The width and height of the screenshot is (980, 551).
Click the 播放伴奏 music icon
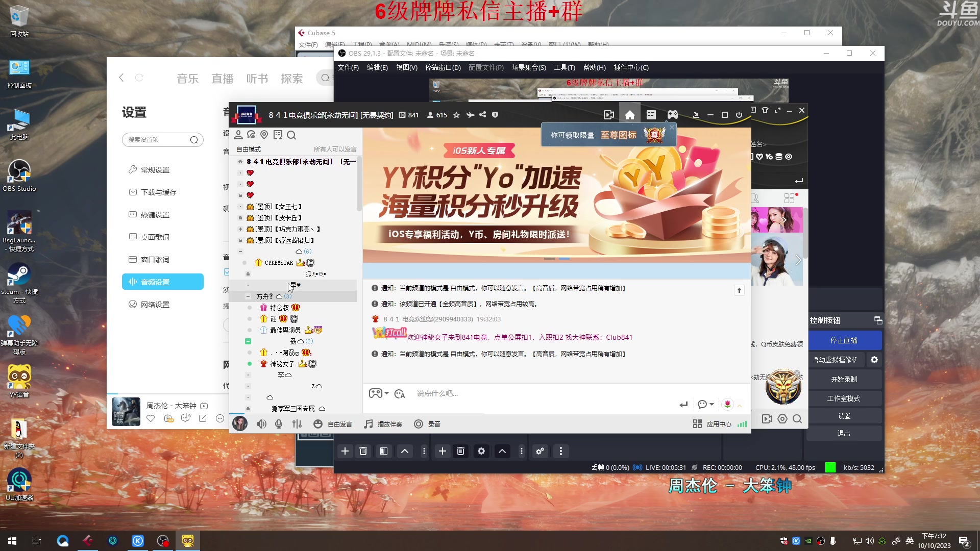click(x=369, y=424)
